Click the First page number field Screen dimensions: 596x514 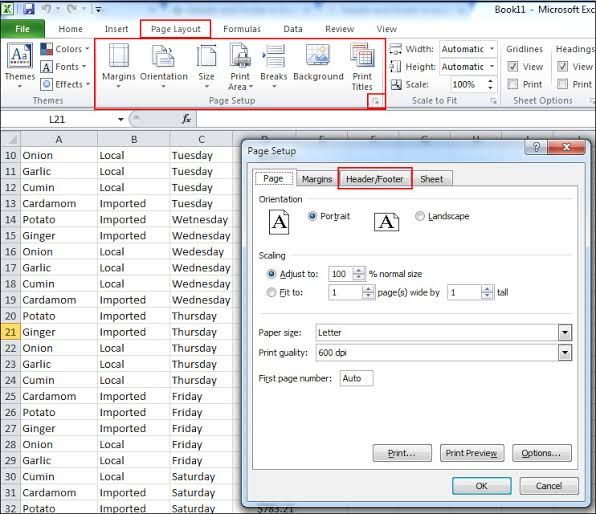[357, 378]
